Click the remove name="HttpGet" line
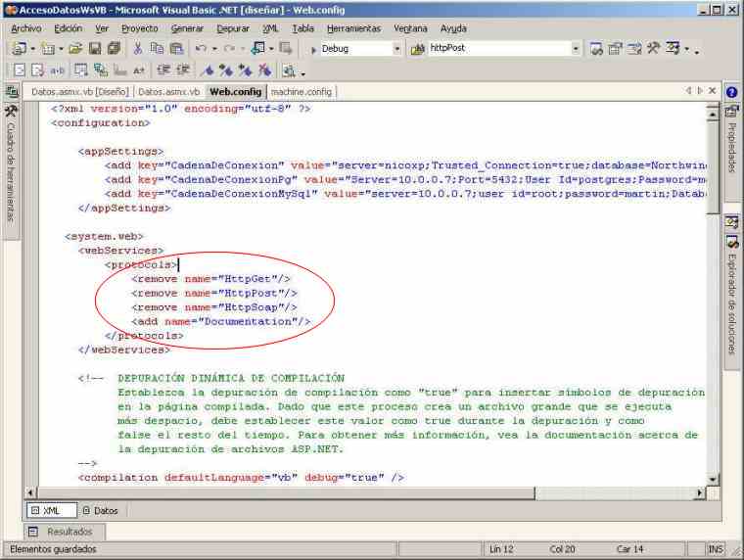The width and height of the screenshot is (744, 560). click(x=210, y=279)
